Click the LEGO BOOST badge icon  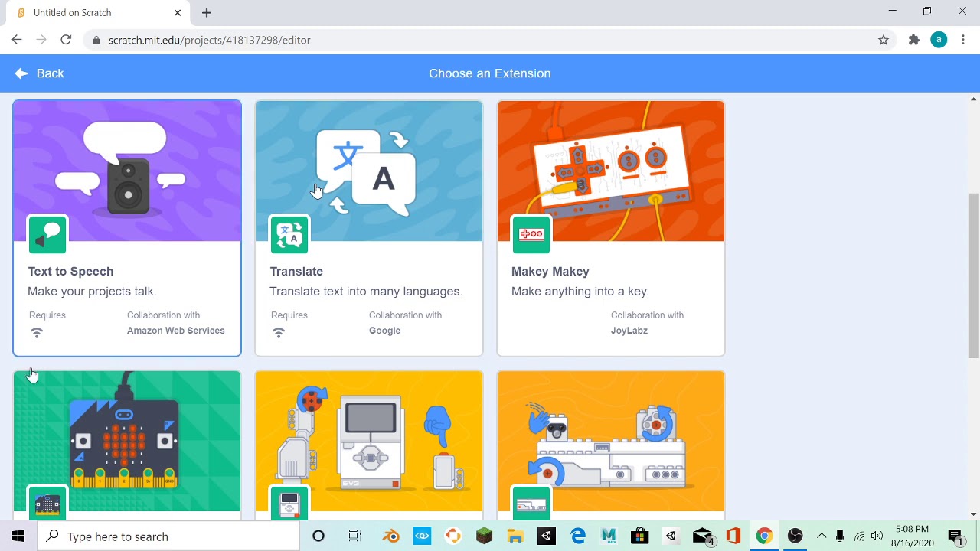point(531,503)
